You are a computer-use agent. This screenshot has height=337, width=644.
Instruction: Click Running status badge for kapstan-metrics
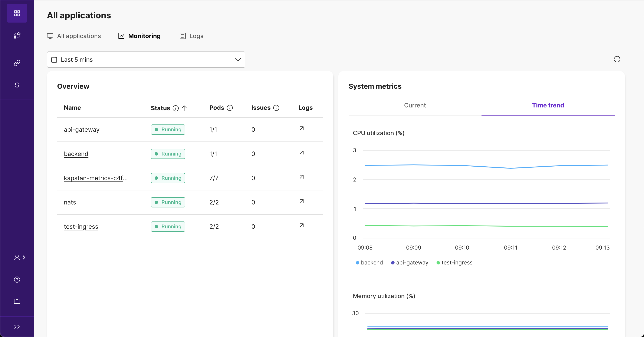(168, 178)
